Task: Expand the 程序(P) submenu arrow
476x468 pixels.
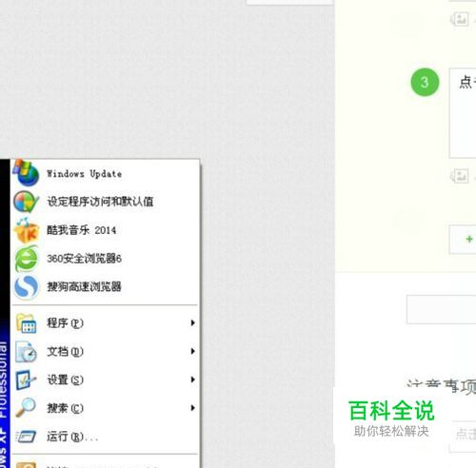Action: coord(192,322)
